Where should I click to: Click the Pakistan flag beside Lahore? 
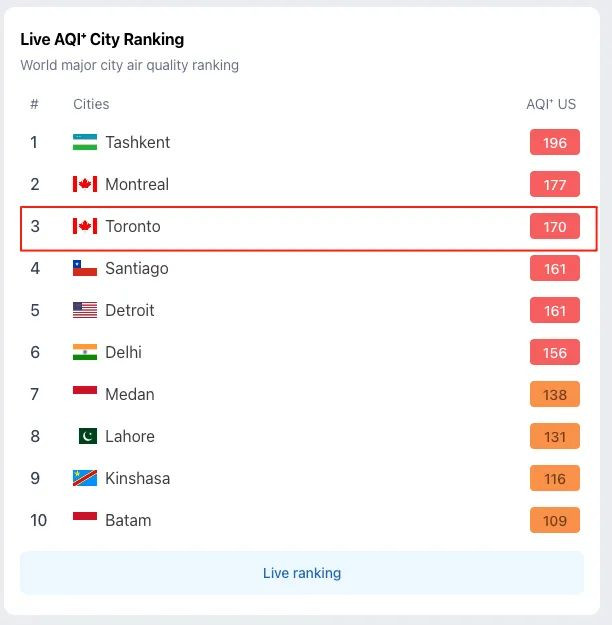pos(85,436)
